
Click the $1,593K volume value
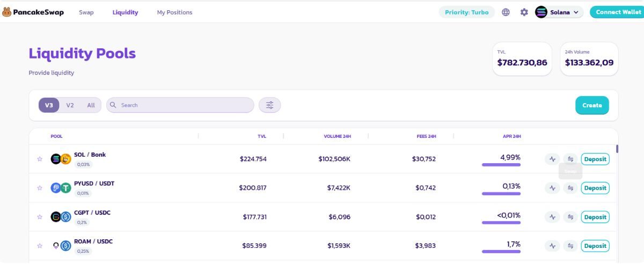[339, 246]
